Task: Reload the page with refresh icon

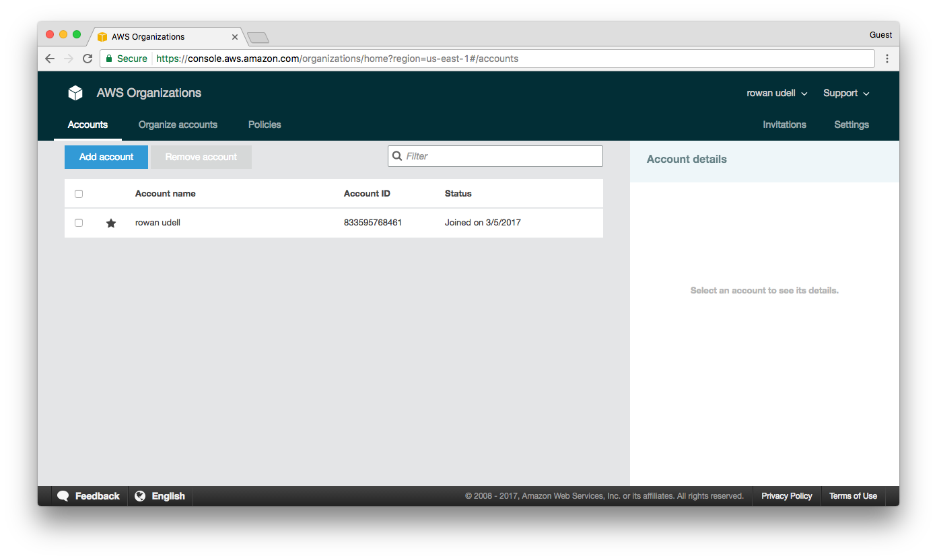Action: click(x=88, y=59)
